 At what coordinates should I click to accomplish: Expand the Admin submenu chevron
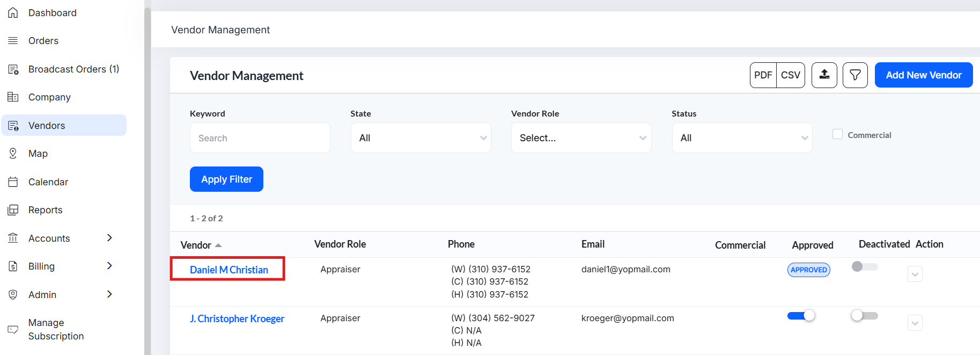pyautogui.click(x=109, y=294)
